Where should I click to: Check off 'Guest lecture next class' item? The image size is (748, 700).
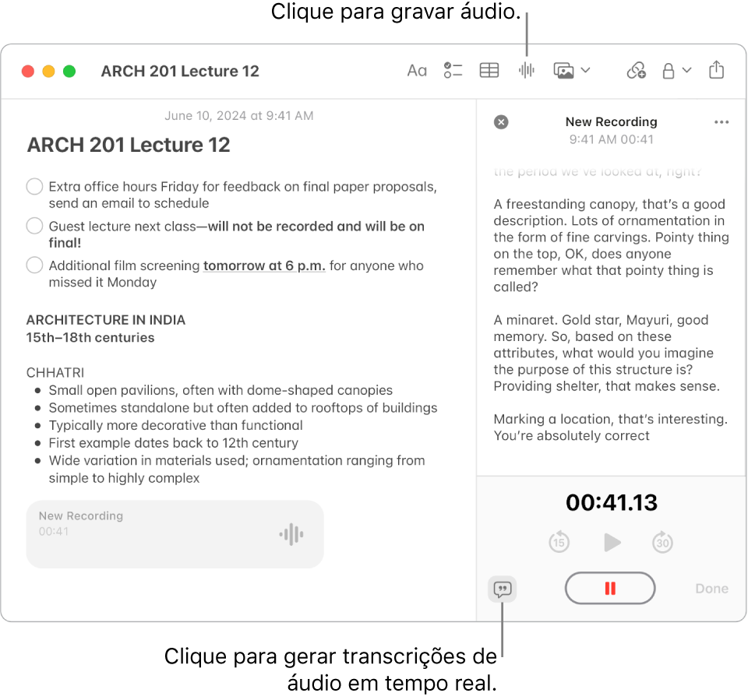[x=34, y=226]
